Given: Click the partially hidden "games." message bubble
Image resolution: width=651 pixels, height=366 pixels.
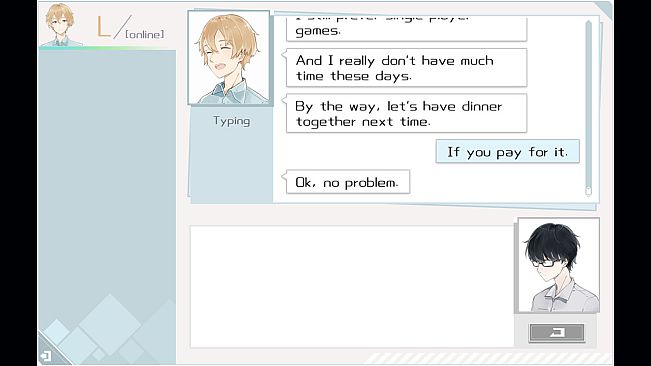Looking at the screenshot, I should tap(406, 29).
